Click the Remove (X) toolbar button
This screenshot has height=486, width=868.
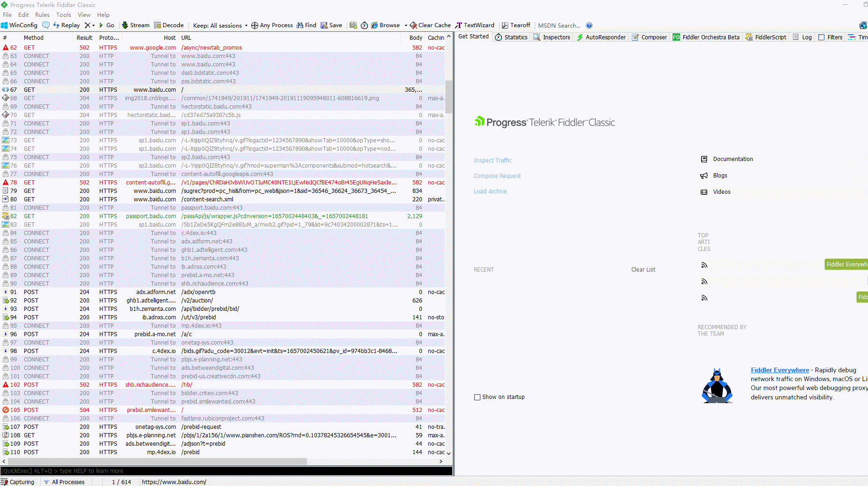(x=87, y=25)
